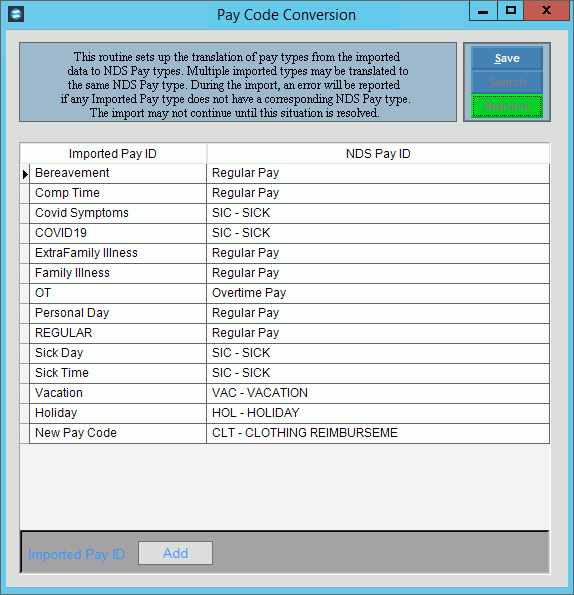Select the OT row's Overtime Pay cell
Screen dimensions: 574x595
tap(378, 294)
